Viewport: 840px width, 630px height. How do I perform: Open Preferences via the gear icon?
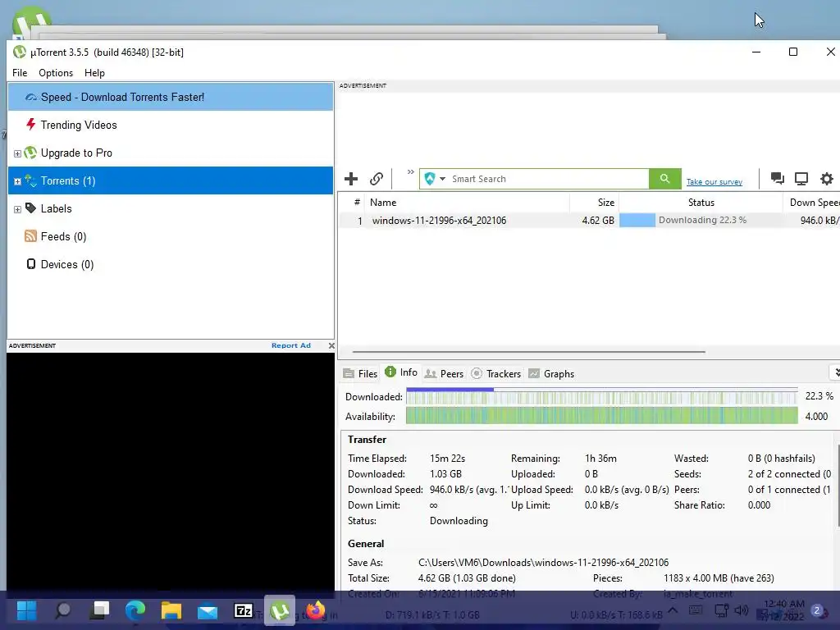click(x=827, y=178)
